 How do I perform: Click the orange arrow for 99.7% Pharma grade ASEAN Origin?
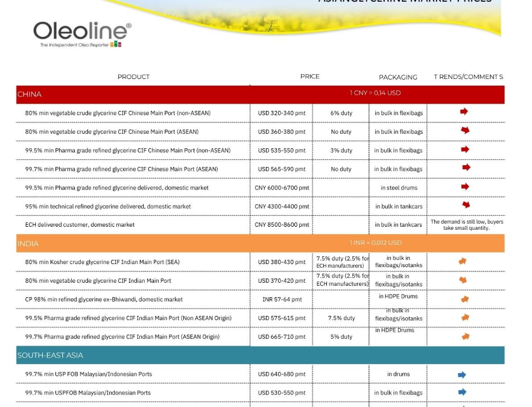click(x=463, y=335)
